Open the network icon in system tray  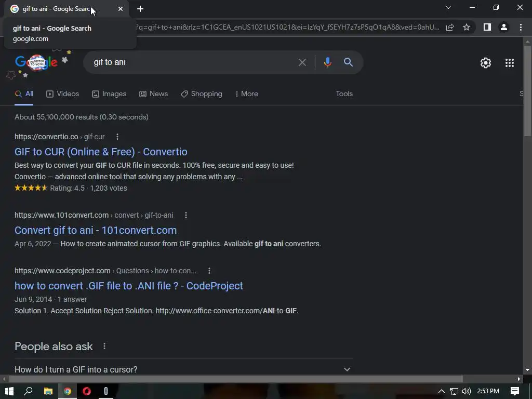(x=454, y=391)
